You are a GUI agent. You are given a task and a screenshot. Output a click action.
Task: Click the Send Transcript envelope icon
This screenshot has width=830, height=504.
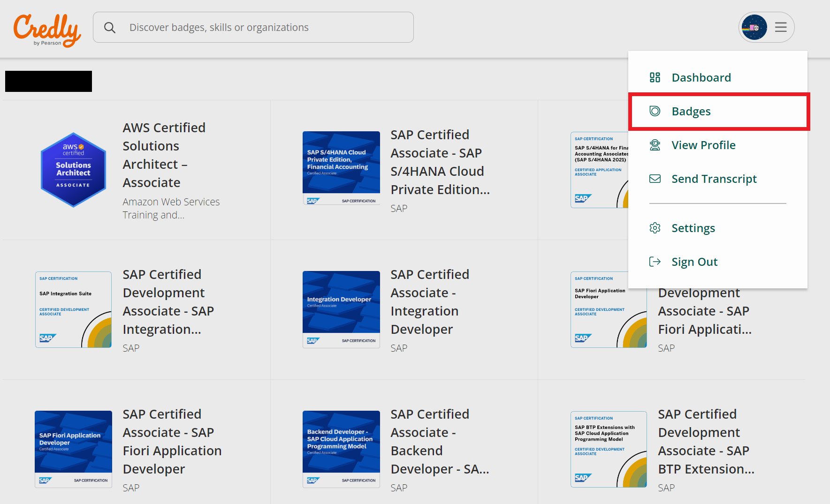coord(655,179)
